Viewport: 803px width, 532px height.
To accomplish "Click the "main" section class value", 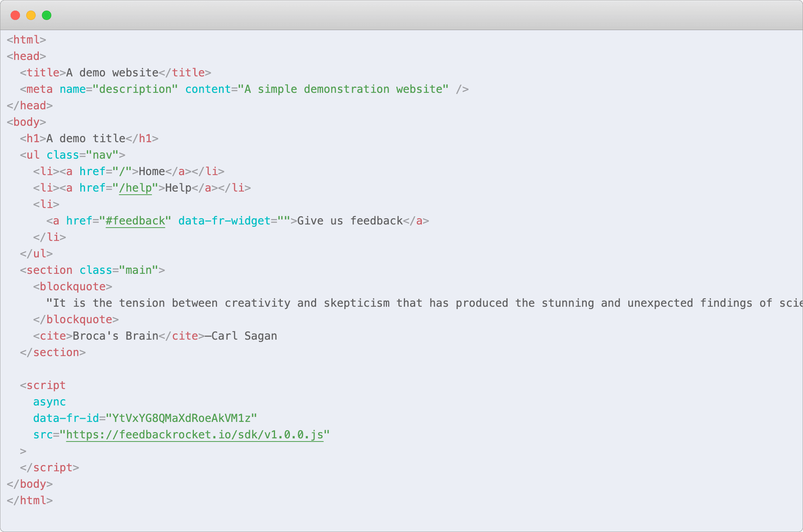I will pyautogui.click(x=138, y=270).
